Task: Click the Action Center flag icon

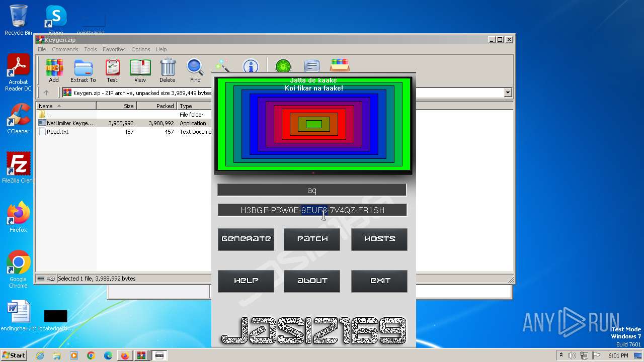Action: click(x=595, y=355)
